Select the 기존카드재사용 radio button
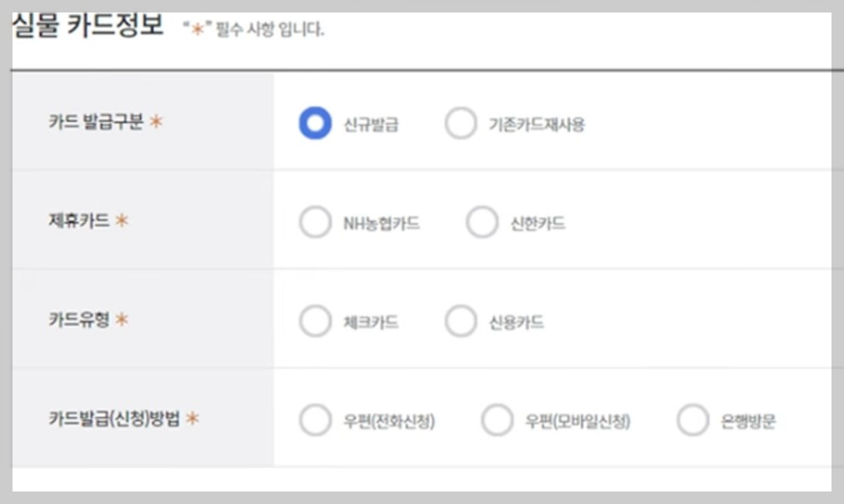 (461, 122)
